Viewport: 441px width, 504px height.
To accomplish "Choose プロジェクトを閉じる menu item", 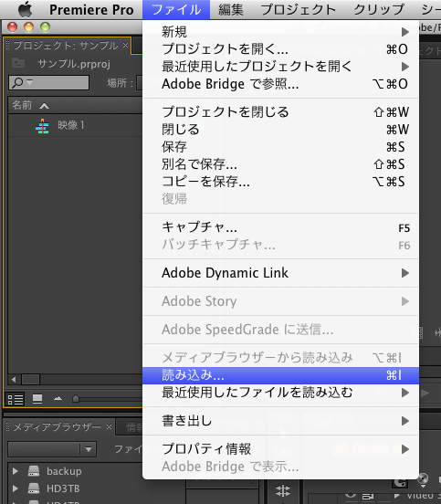I will pyautogui.click(x=280, y=112).
